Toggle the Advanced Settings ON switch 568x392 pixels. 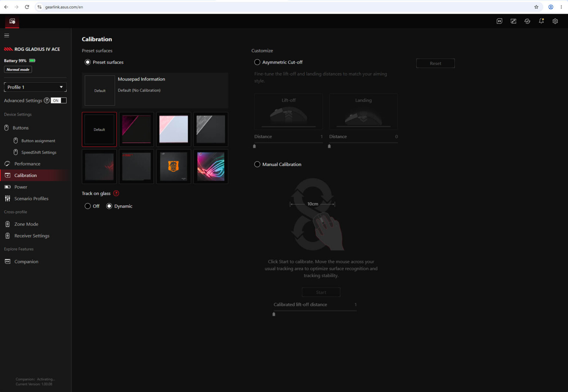click(58, 100)
